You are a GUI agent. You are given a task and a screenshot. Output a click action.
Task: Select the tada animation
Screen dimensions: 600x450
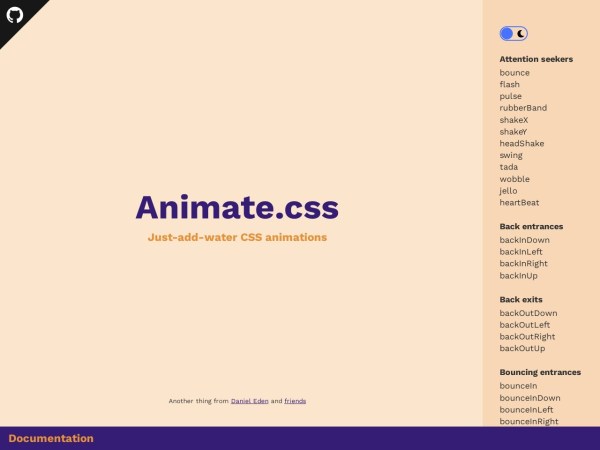(x=509, y=167)
